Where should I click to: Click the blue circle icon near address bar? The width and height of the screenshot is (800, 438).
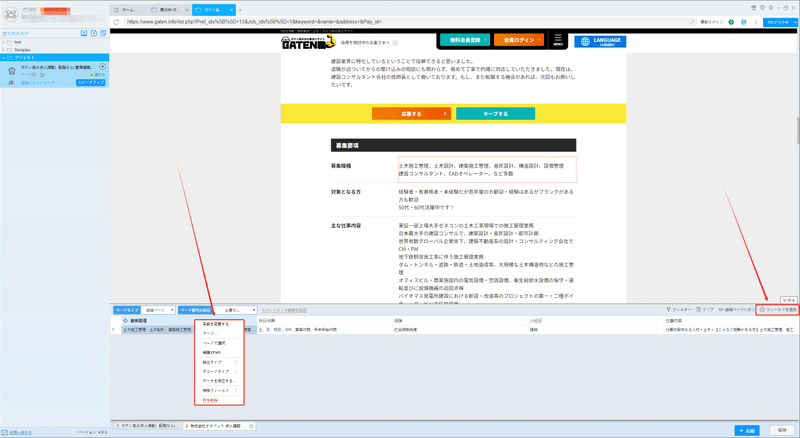[x=743, y=22]
